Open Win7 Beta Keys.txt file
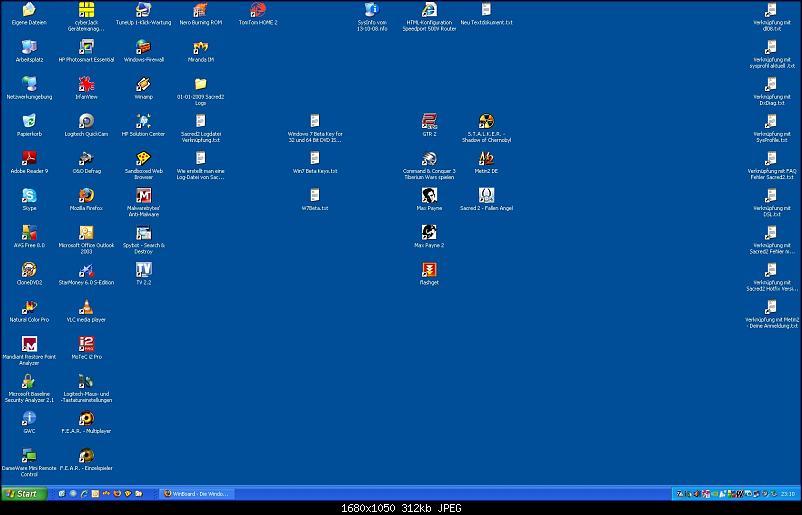802x515 pixels. (x=315, y=159)
